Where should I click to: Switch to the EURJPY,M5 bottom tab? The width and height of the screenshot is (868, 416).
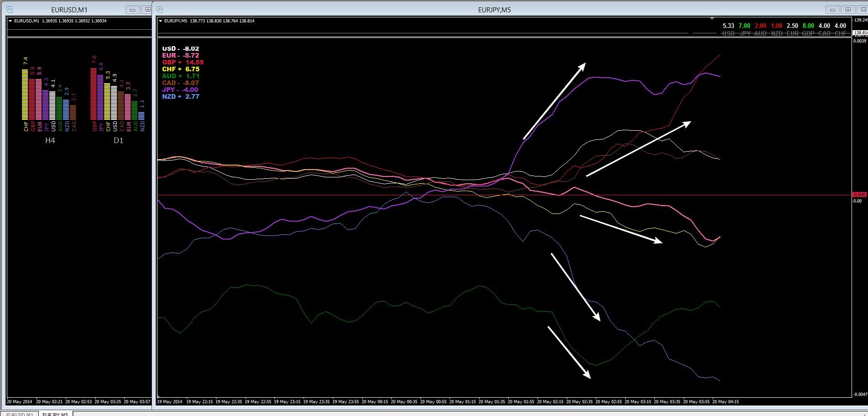coord(54,414)
